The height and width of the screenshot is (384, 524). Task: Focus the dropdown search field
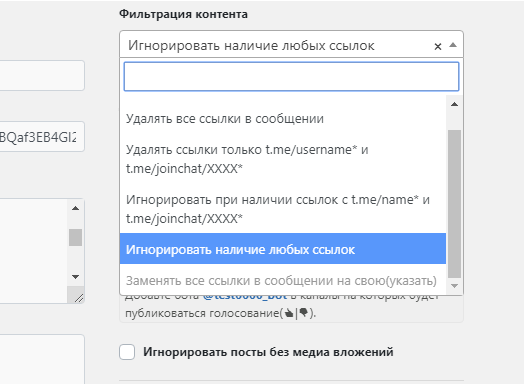coord(291,76)
